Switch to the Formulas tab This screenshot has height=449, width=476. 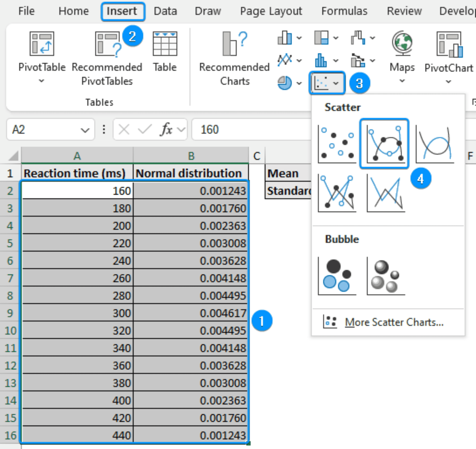coord(344,11)
